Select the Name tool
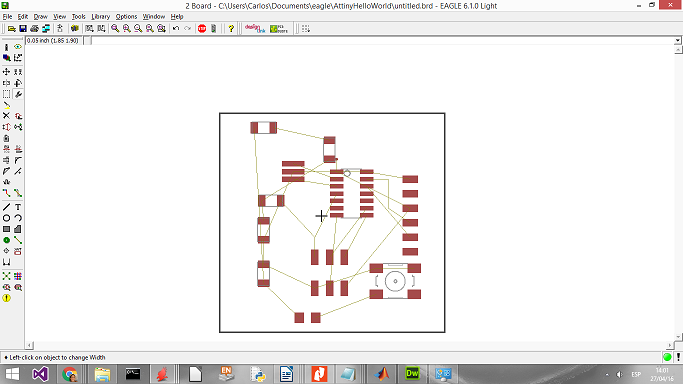This screenshot has height=384, width=683. (7, 149)
